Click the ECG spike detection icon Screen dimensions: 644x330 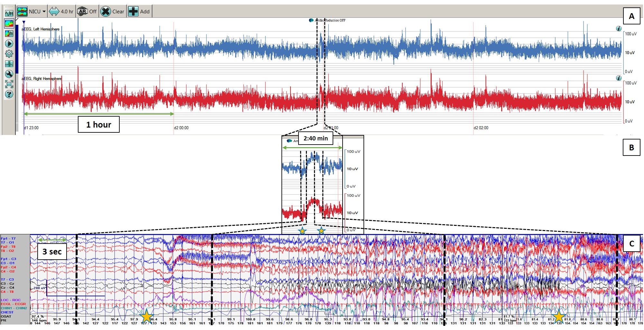[x=9, y=64]
